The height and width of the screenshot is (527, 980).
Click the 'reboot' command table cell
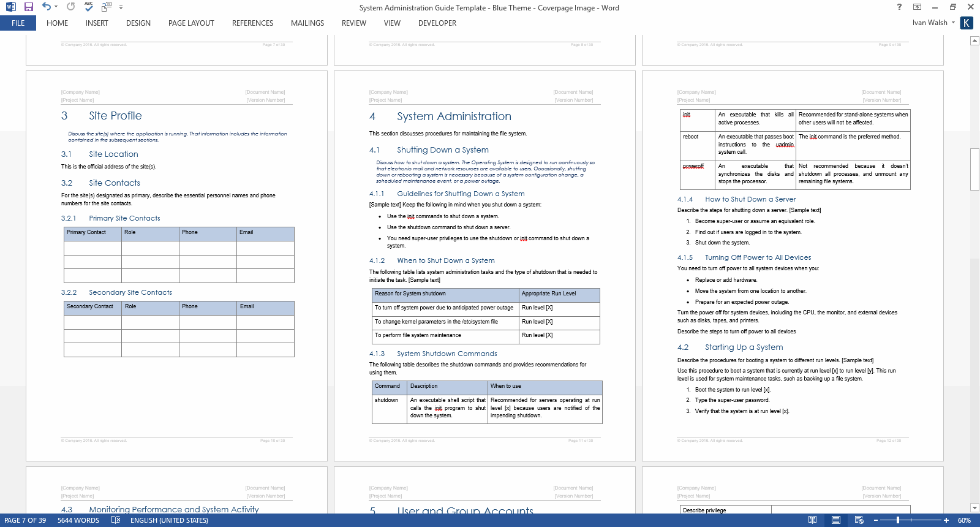[698, 145]
